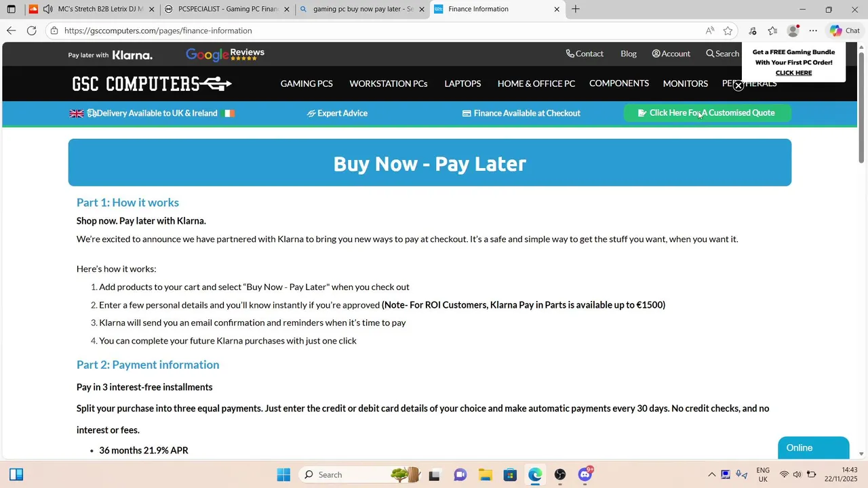The height and width of the screenshot is (488, 868).
Task: Open the browser extensions icon
Action: click(x=752, y=30)
